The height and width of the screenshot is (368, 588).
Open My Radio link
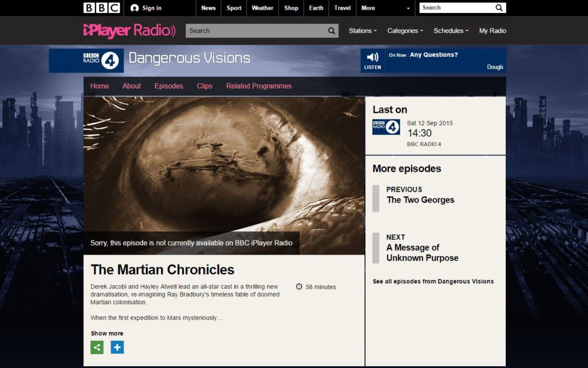(x=492, y=31)
